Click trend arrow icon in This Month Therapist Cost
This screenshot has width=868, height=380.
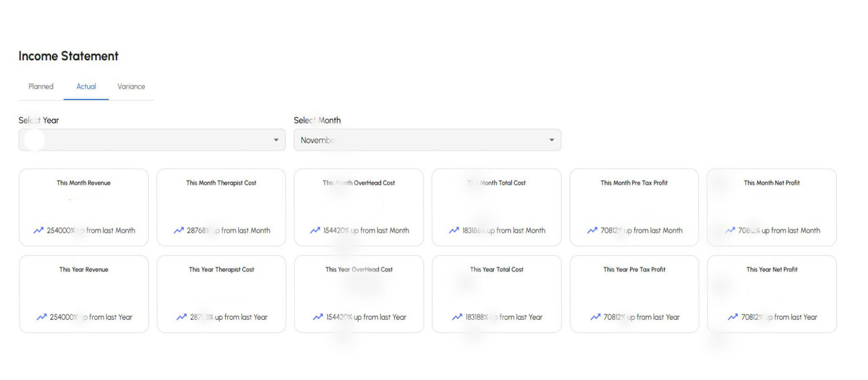[x=178, y=231]
